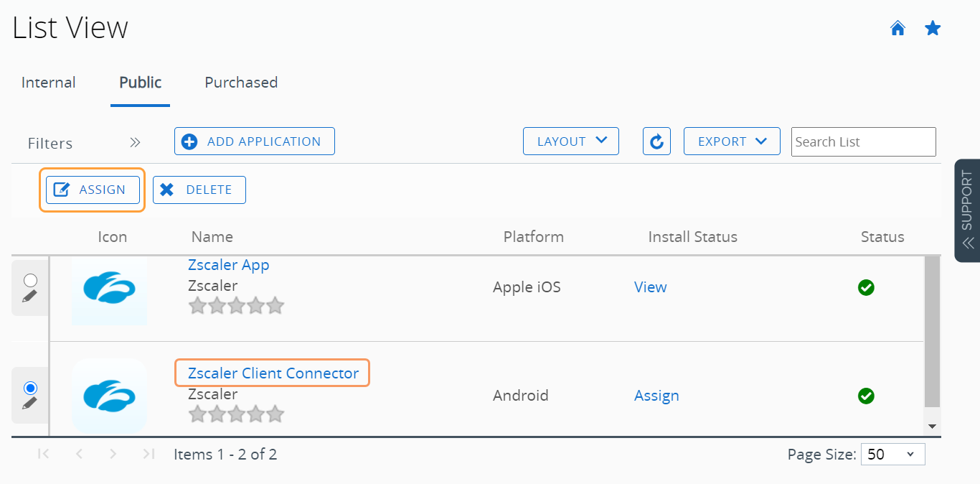Open the Export dropdown
This screenshot has width=980, height=484.
732,141
